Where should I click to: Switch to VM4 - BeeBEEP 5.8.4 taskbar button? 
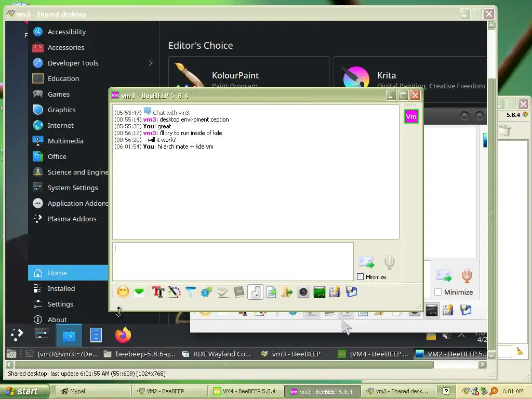(245, 392)
